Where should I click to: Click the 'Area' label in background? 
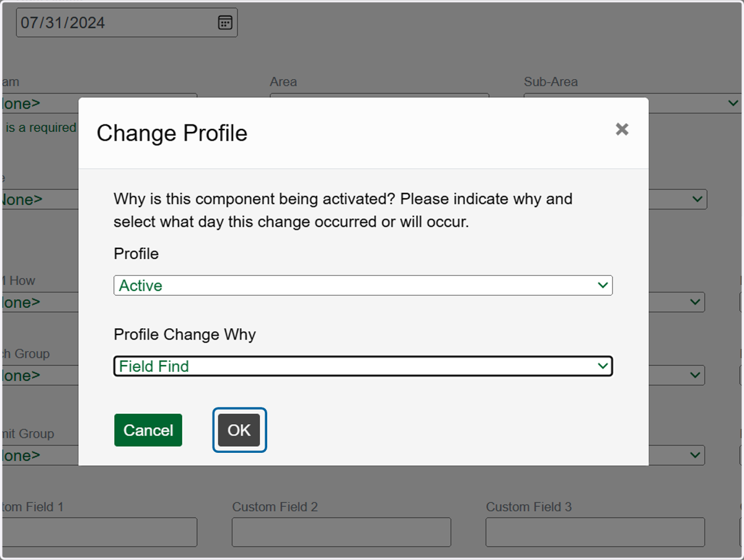[x=283, y=82]
